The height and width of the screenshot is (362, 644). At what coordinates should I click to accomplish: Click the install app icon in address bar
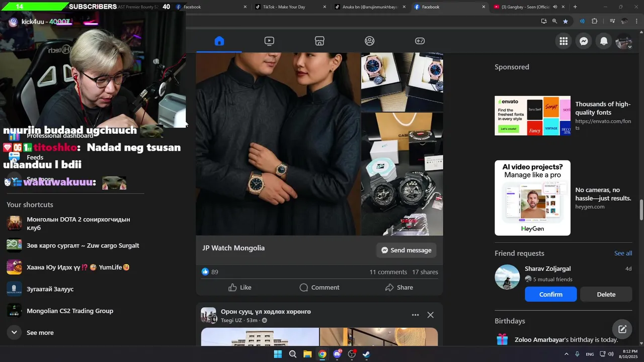[544, 21]
